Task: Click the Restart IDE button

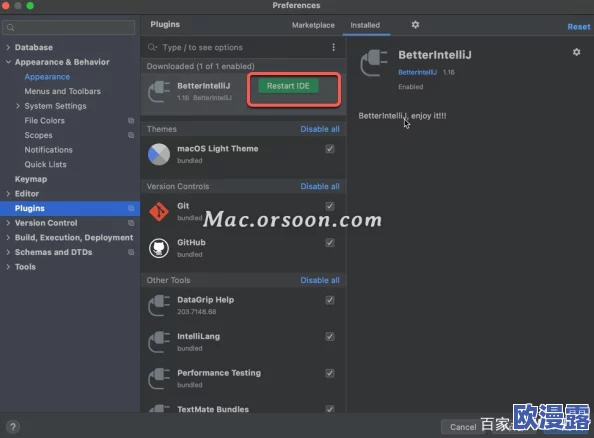Action: (x=288, y=86)
